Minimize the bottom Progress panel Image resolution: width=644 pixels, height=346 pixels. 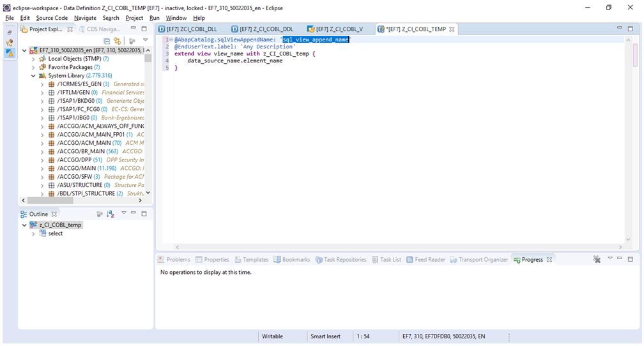click(619, 258)
